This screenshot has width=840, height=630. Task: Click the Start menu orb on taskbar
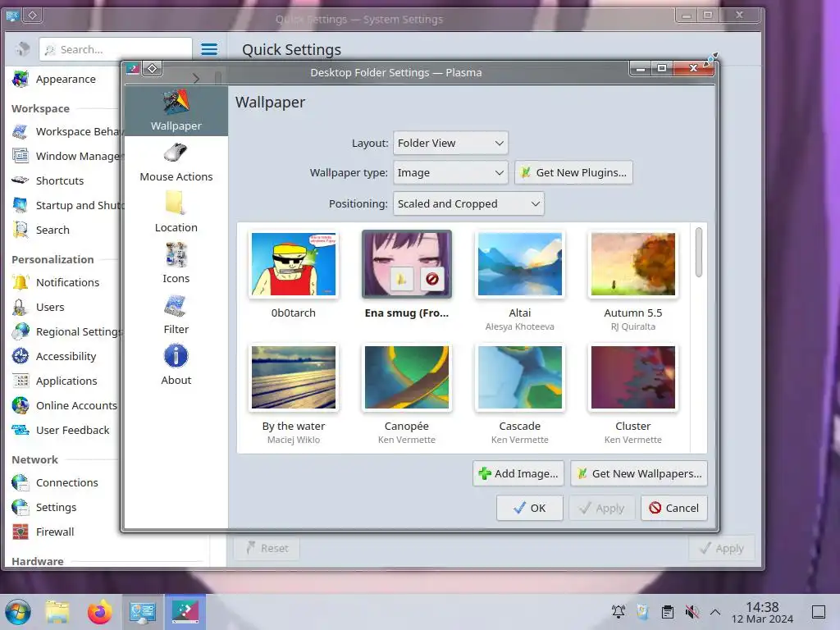pyautogui.click(x=18, y=612)
